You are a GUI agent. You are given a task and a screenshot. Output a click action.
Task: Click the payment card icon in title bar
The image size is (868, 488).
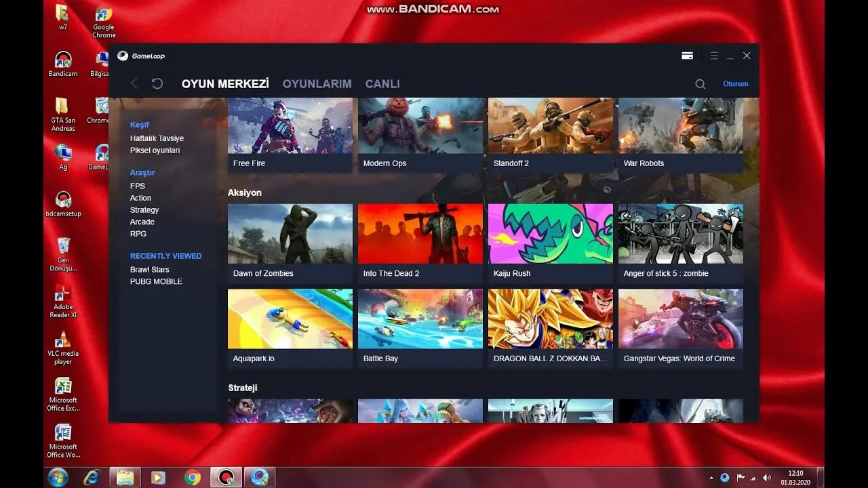click(687, 55)
